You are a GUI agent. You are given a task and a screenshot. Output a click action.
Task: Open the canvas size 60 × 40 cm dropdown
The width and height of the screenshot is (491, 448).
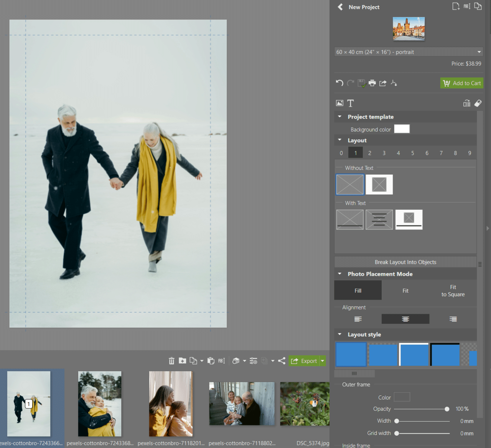(408, 52)
